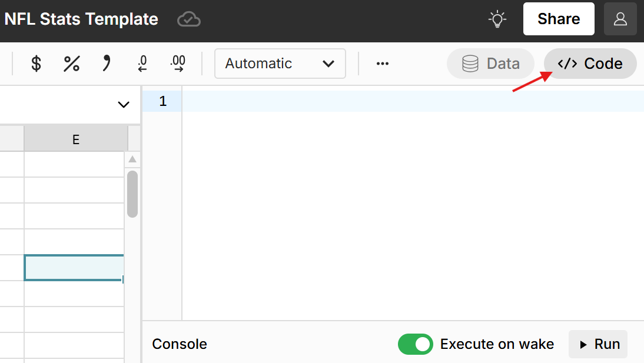This screenshot has height=363, width=644.
Task: Expand the formula bar chevron
Action: (x=124, y=105)
